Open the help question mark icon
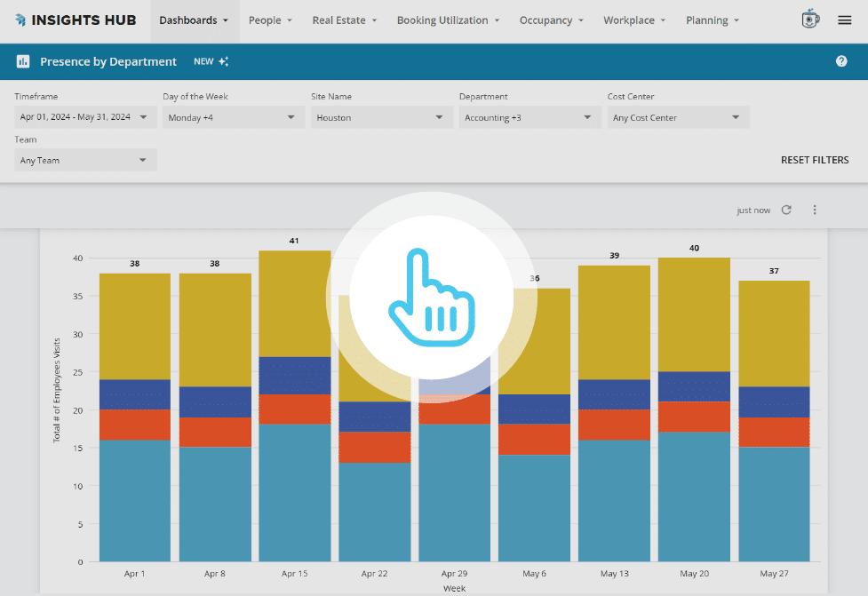The width and height of the screenshot is (868, 596). 840,61
